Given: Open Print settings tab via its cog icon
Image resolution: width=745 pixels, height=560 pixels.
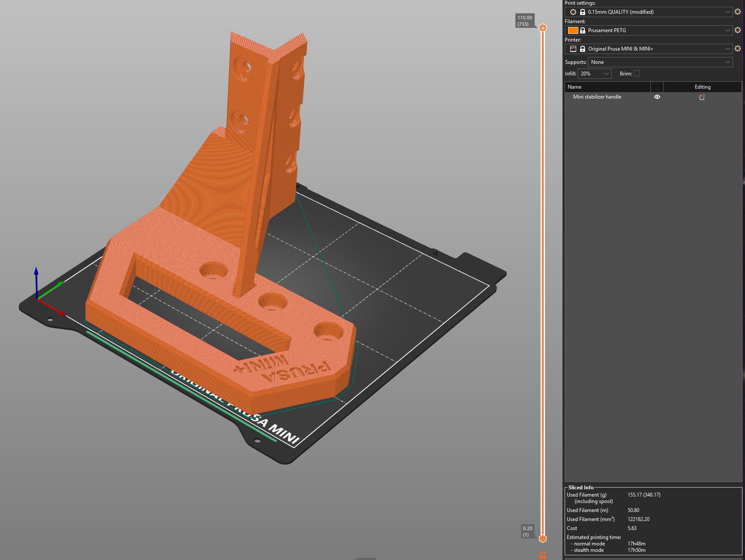Looking at the screenshot, I should 738,12.
